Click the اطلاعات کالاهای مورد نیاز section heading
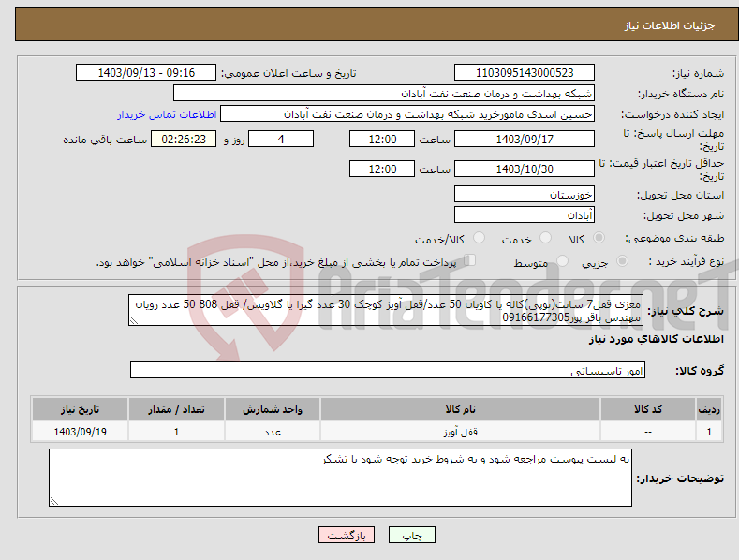 click(656, 339)
